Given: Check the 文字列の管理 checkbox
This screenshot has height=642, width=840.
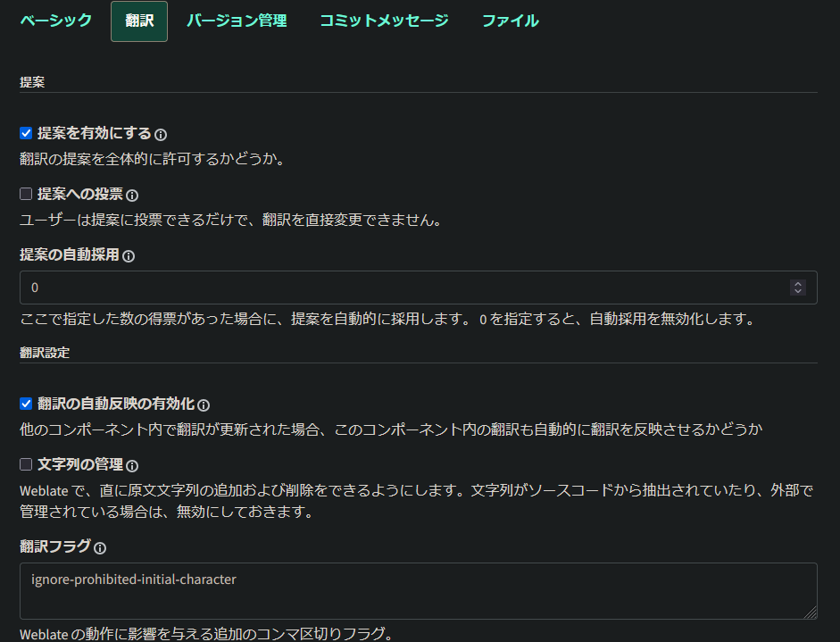Looking at the screenshot, I should coord(26,464).
